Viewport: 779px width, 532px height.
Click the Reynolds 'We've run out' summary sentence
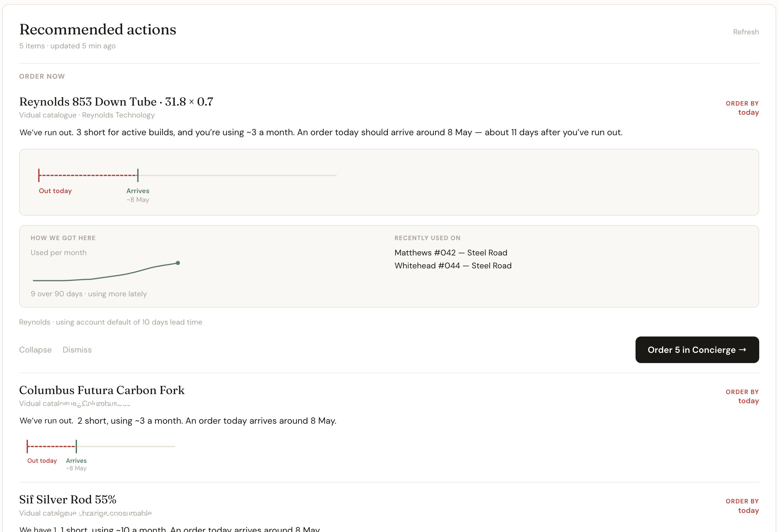point(321,132)
